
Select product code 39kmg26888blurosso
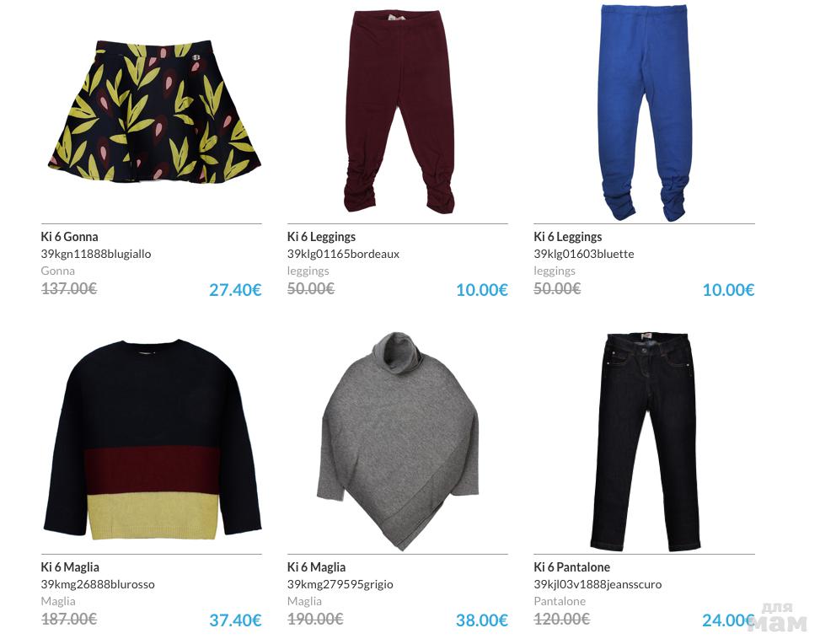[98, 584]
